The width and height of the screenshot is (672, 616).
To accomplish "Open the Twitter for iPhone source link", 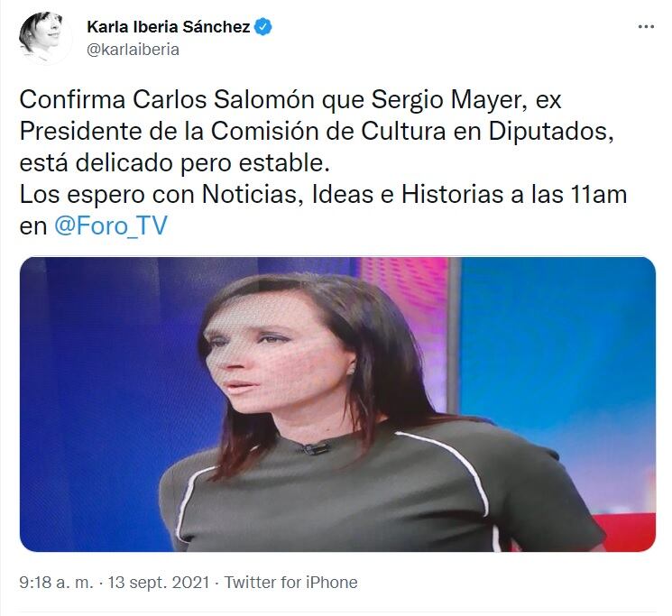I will point(290,582).
